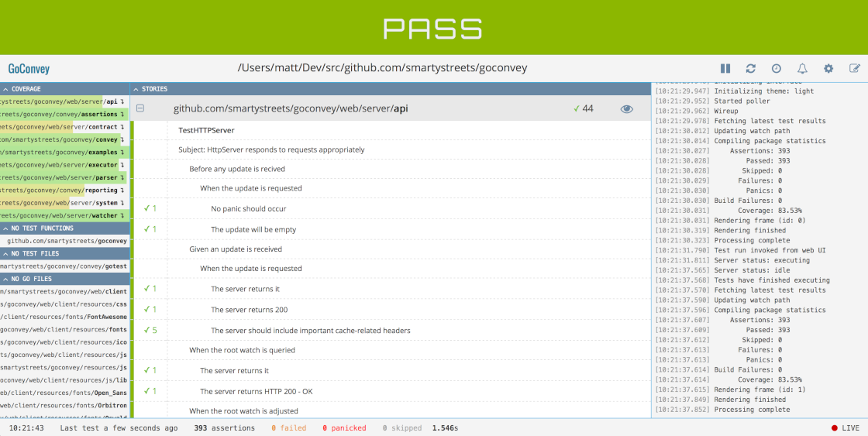The width and height of the screenshot is (868, 436).
Task: Select the web/server/api coverage entry
Action: (x=59, y=101)
